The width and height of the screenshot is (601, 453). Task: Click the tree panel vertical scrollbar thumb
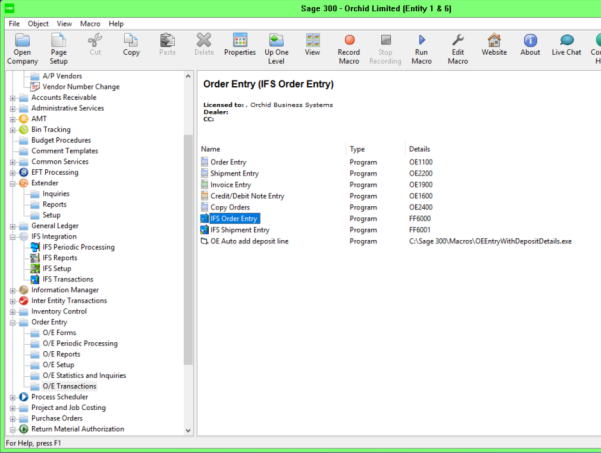point(188,249)
